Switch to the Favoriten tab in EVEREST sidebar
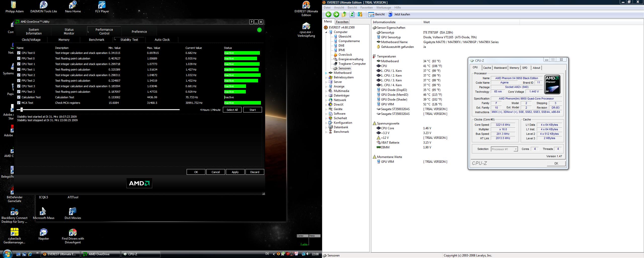Image resolution: width=644 pixels, height=258 pixels. pyautogui.click(x=342, y=22)
